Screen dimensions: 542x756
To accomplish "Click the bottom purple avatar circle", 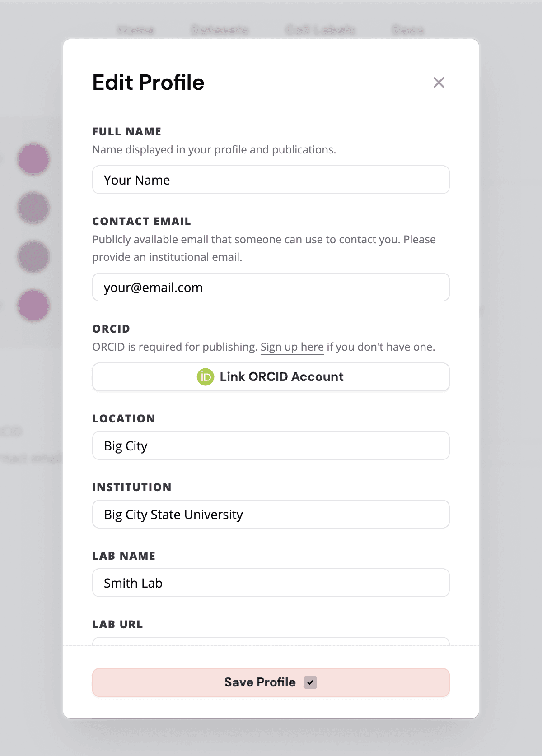I will tap(33, 305).
